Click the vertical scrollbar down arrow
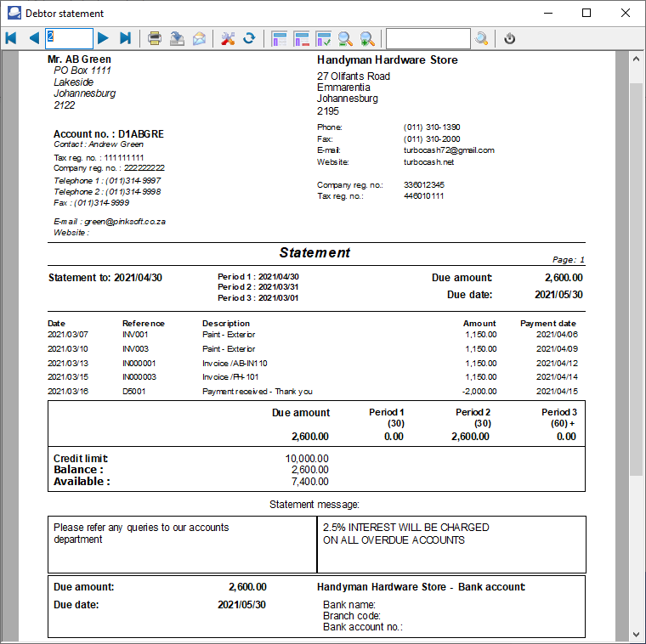 tap(636, 634)
